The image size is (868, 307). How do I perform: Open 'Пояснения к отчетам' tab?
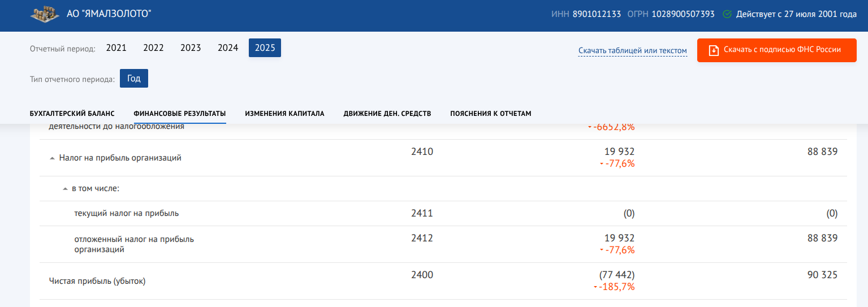[491, 114]
